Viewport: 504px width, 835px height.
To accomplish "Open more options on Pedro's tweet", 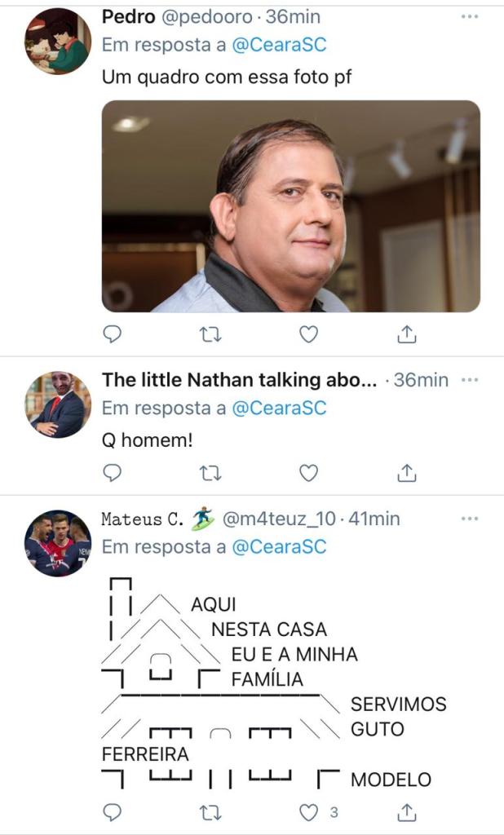I will (x=470, y=17).
